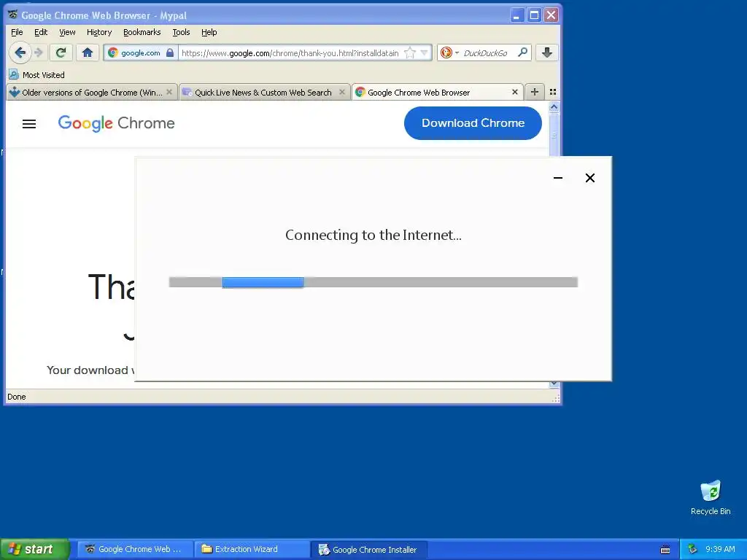This screenshot has width=747, height=560.
Task: Close the Chrome installer dialog
Action: tap(589, 178)
